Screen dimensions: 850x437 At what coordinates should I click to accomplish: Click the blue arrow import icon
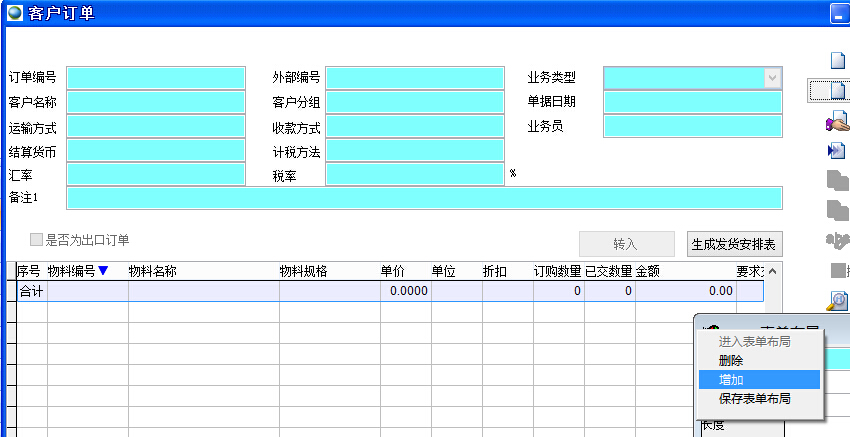[x=837, y=150]
